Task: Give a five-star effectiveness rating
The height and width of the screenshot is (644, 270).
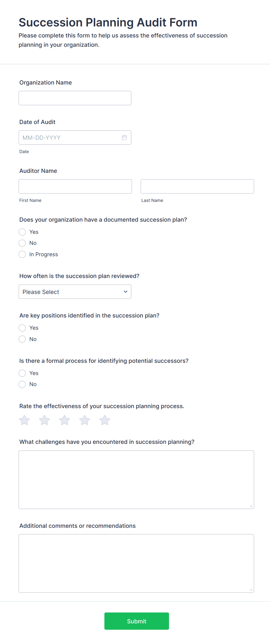Action: 104,420
